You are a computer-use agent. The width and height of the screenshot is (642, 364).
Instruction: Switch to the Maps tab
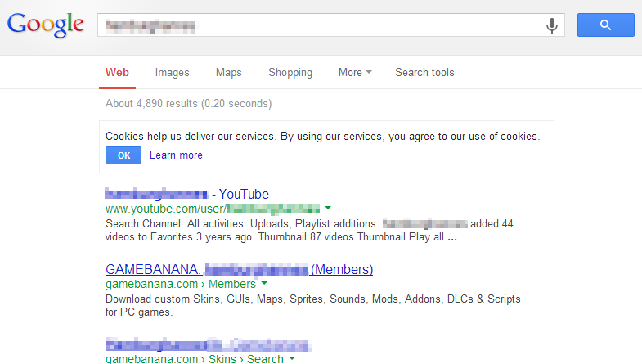pos(228,73)
